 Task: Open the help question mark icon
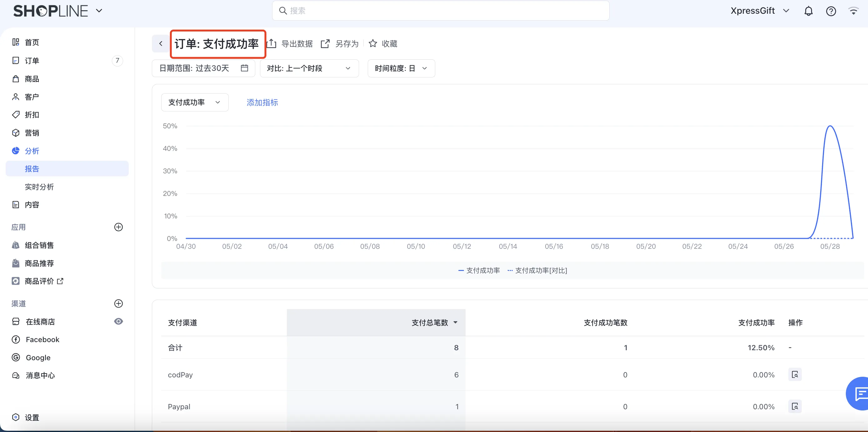(831, 11)
